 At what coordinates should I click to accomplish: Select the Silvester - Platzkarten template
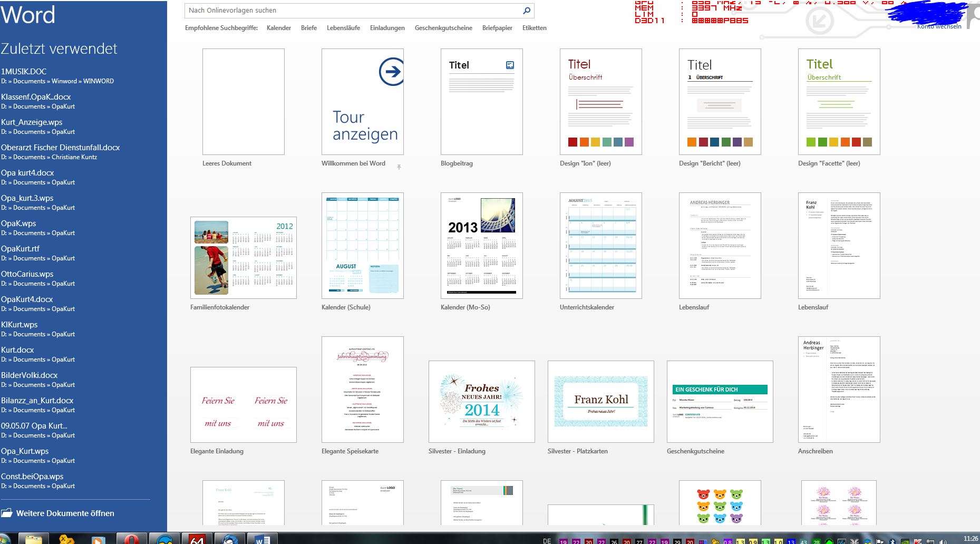click(x=601, y=402)
